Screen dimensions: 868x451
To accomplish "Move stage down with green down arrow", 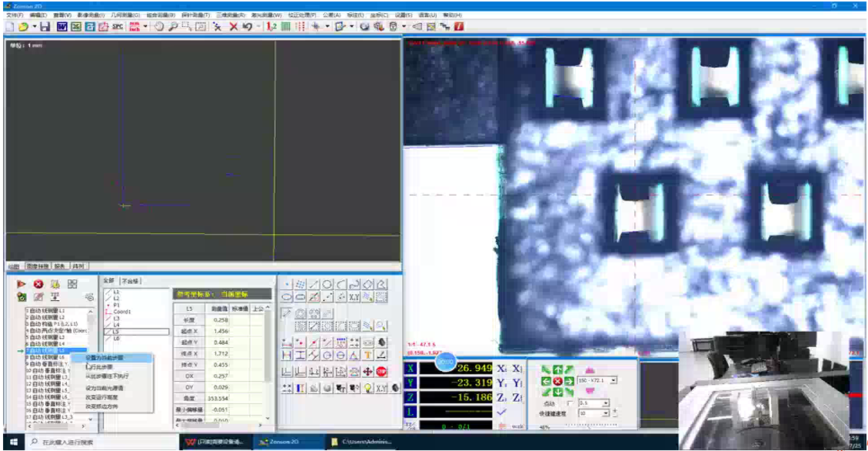I will [557, 393].
